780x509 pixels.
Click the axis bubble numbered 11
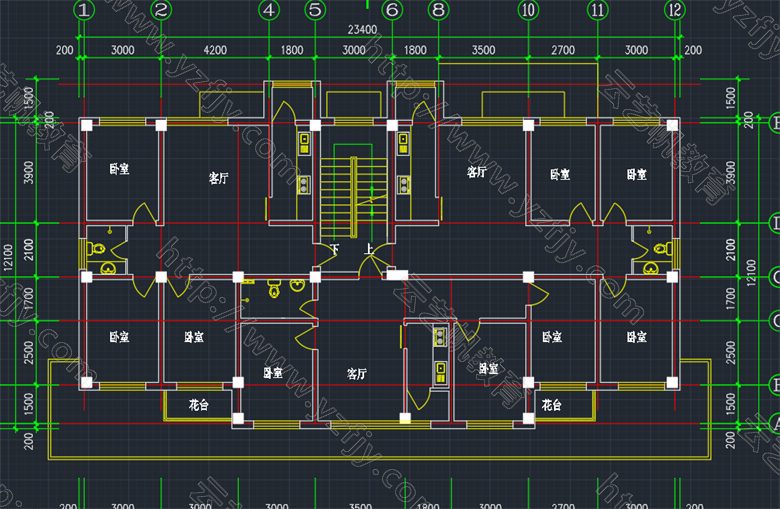pyautogui.click(x=597, y=10)
